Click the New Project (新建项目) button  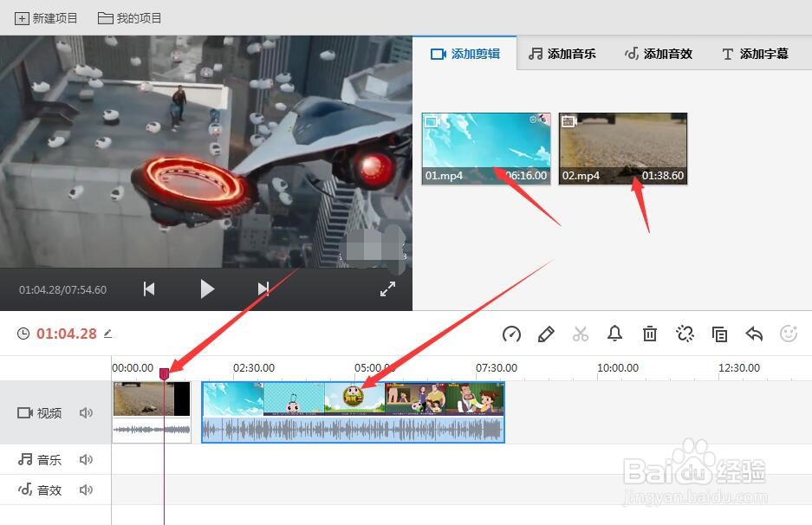46,19
